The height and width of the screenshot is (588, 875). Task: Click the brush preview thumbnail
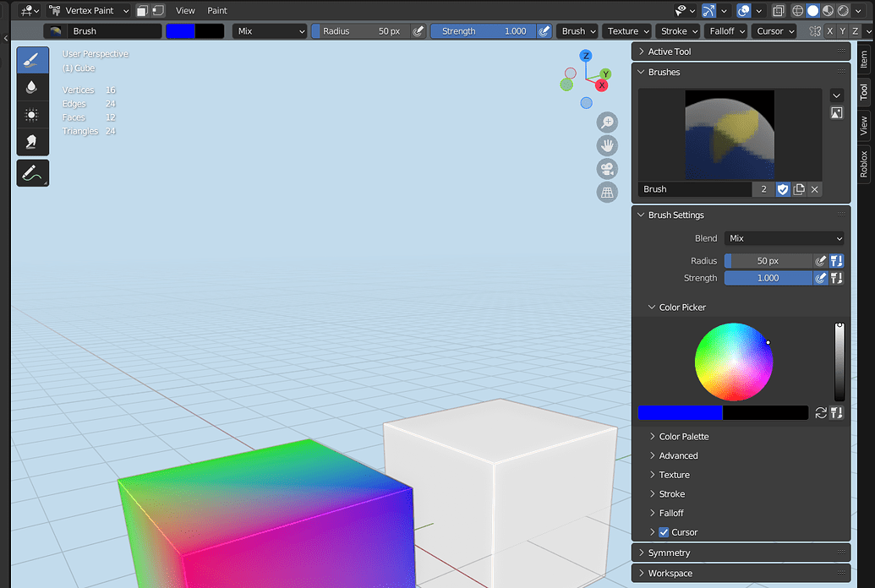point(730,135)
